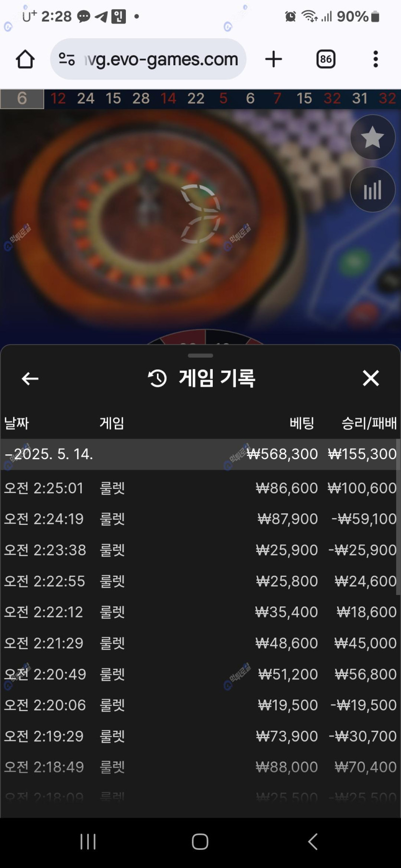
Task: Tap the panel drag handle bar
Action: pos(201,356)
